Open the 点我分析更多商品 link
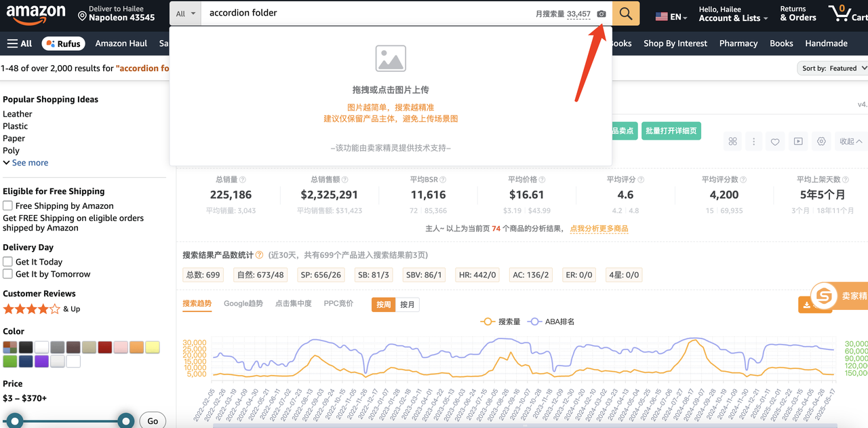Image resolution: width=868 pixels, height=428 pixels. 599,229
